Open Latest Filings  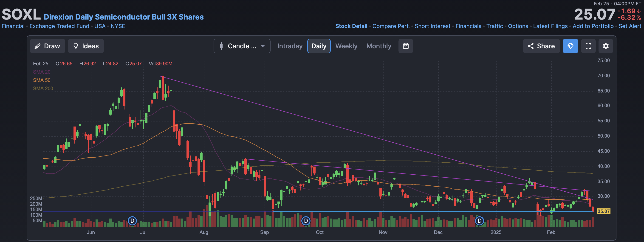(x=550, y=26)
